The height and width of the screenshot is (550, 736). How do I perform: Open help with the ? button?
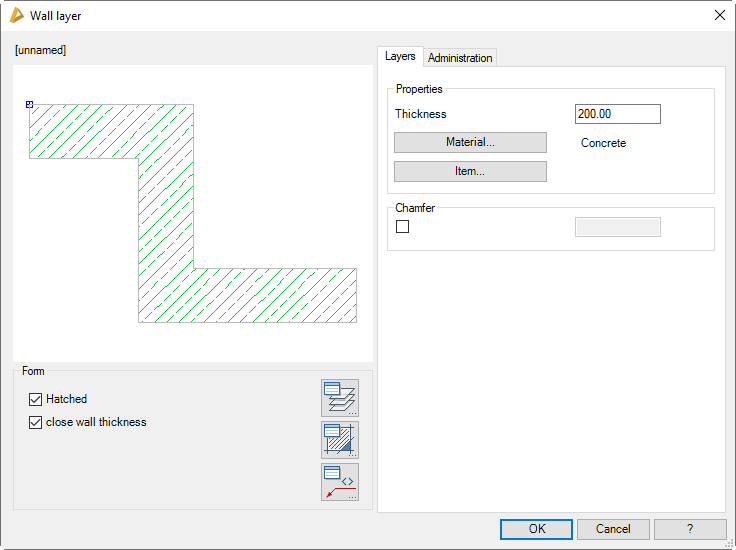tap(690, 529)
